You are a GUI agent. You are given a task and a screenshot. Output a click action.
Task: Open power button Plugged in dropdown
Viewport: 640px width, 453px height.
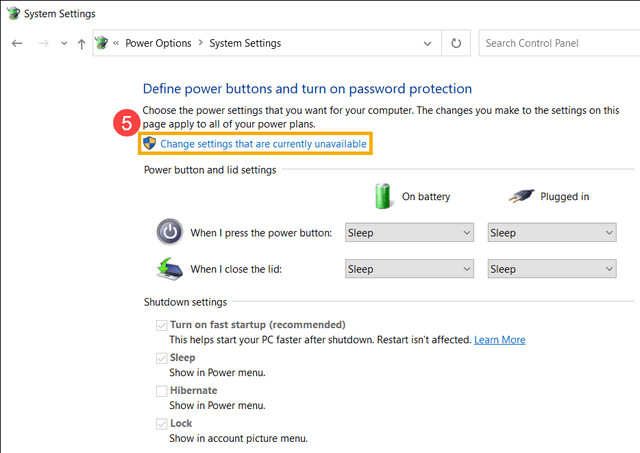click(x=552, y=233)
